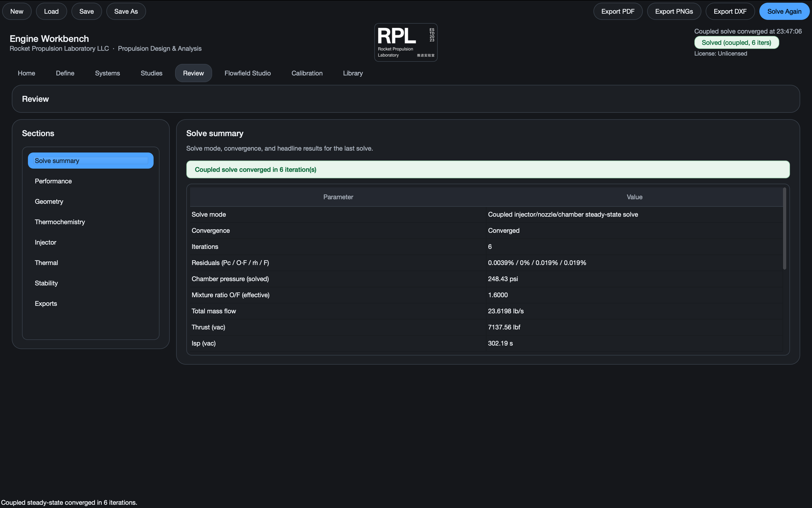Screen dimensions: 812x508
Task: Select Solve summary in Sections list
Action: point(91,161)
